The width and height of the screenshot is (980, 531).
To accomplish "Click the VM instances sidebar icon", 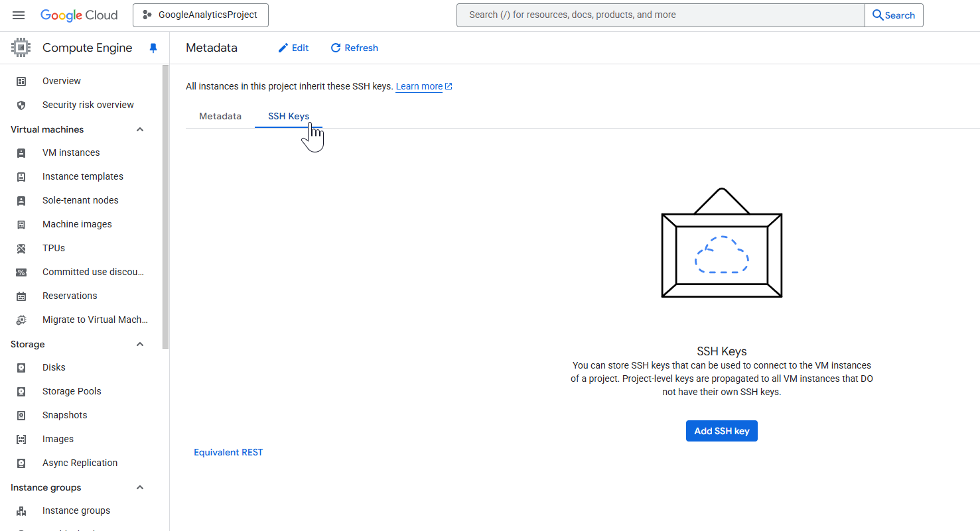I will [x=21, y=153].
